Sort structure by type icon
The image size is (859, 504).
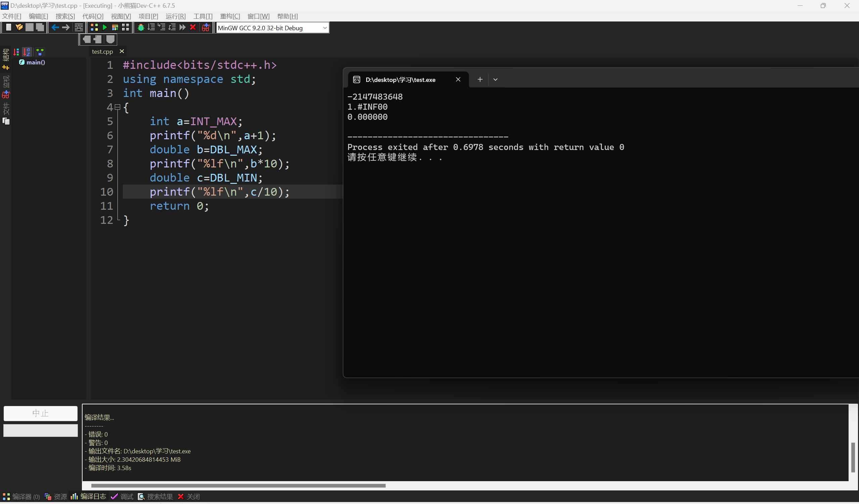[16, 52]
